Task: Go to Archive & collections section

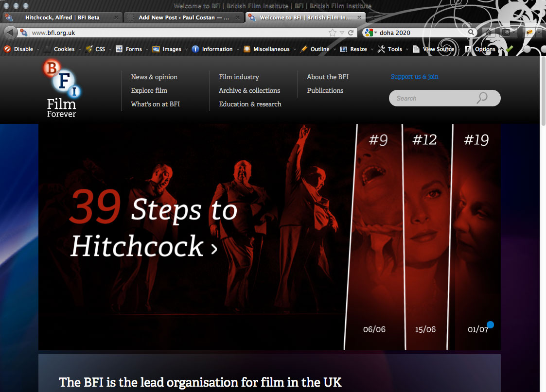Action: [x=249, y=90]
